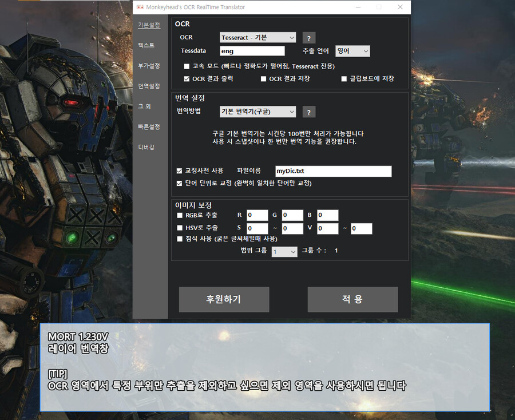
Task: Select the 기본설정 tab in sidebar
Action: tap(149, 25)
